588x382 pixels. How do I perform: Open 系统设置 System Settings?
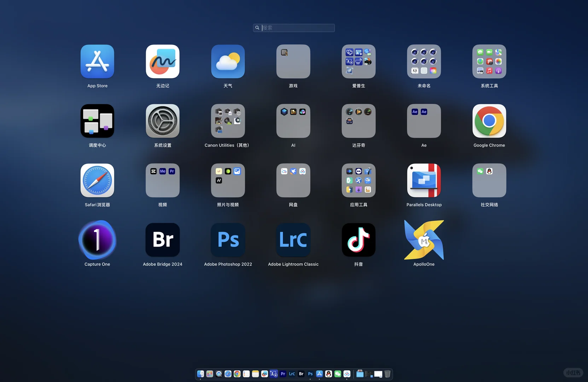163,121
